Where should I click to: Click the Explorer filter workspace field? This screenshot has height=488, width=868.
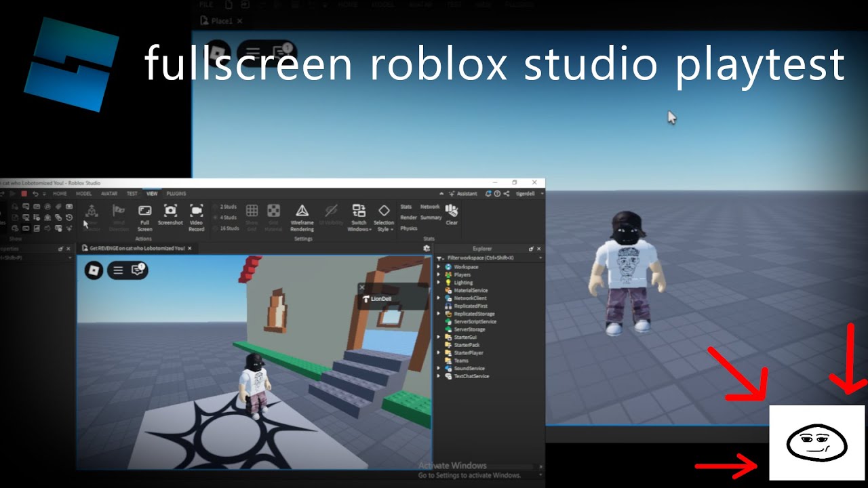(x=490, y=258)
